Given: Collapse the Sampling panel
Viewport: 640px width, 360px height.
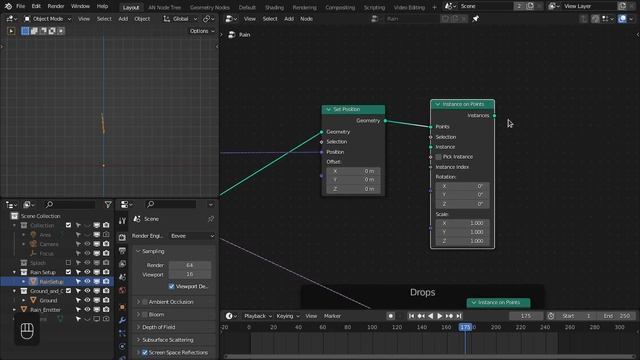Looking at the screenshot, I should [x=138, y=251].
